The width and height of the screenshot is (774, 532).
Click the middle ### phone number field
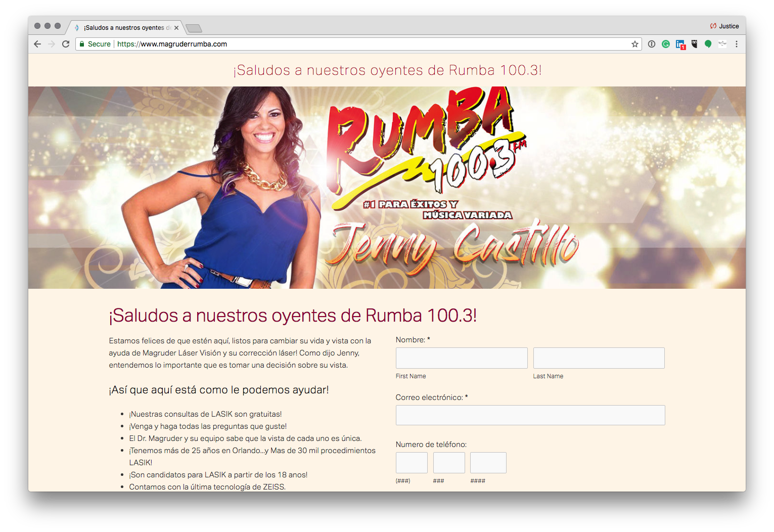[x=449, y=463]
